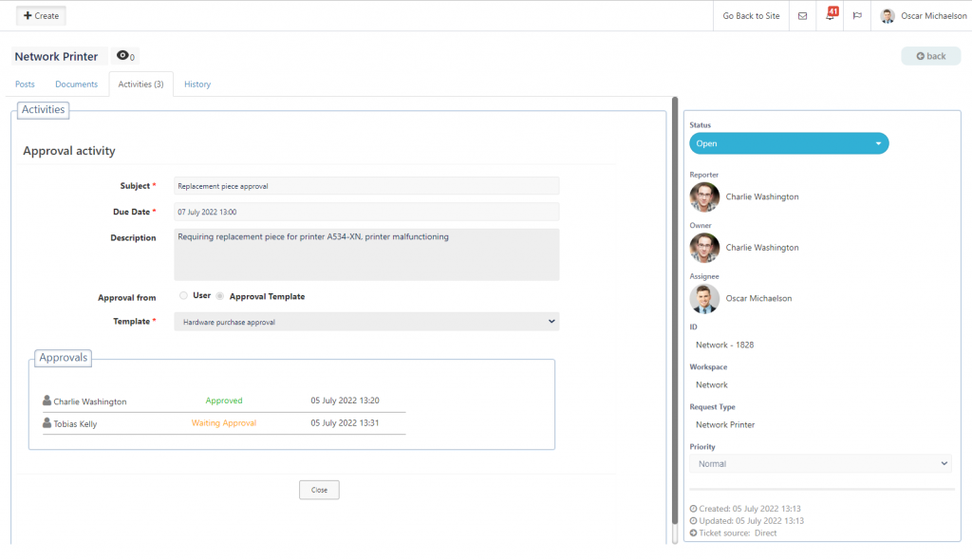The width and height of the screenshot is (972, 560).
Task: Click the Network Printer ticket title
Action: tap(56, 56)
